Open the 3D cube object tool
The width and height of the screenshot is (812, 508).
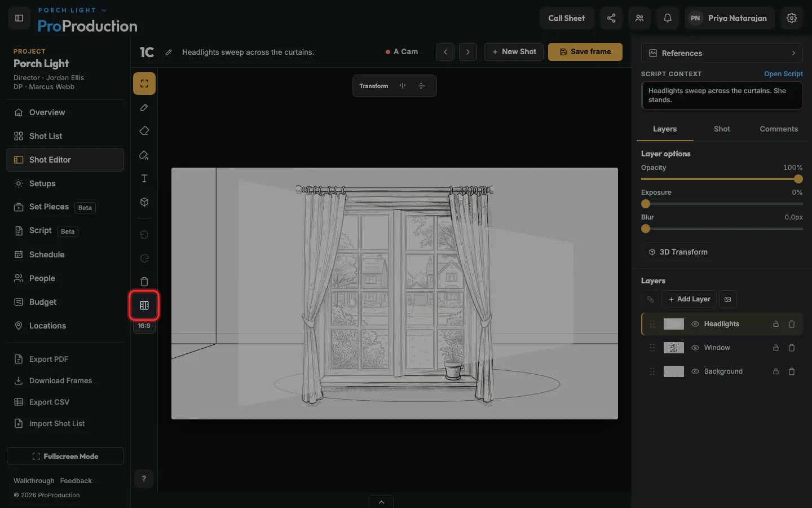point(144,202)
